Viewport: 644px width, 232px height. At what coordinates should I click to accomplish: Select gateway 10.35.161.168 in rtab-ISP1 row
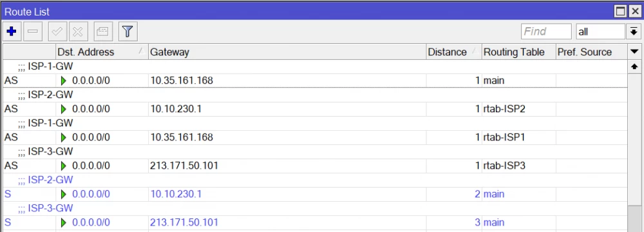click(182, 137)
